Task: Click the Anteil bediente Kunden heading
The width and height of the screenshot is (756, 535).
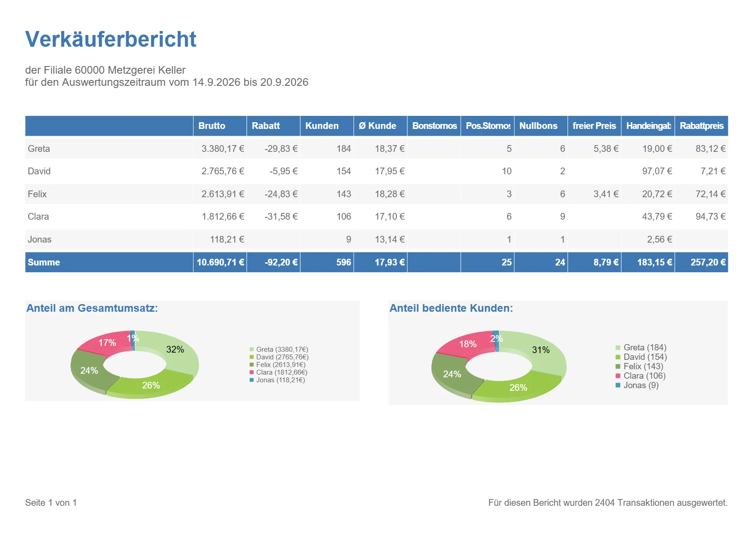Action: tap(451, 308)
